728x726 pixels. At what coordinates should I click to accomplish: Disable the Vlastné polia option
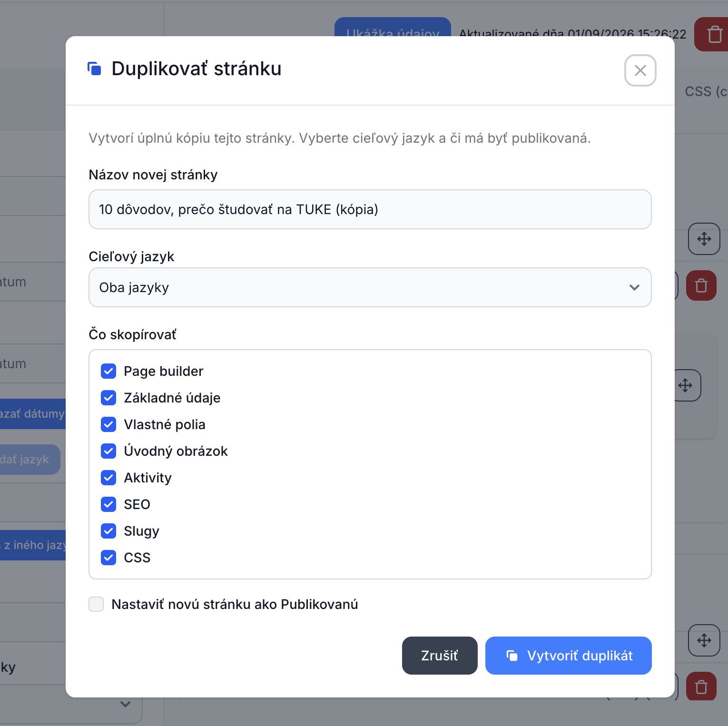tap(108, 424)
